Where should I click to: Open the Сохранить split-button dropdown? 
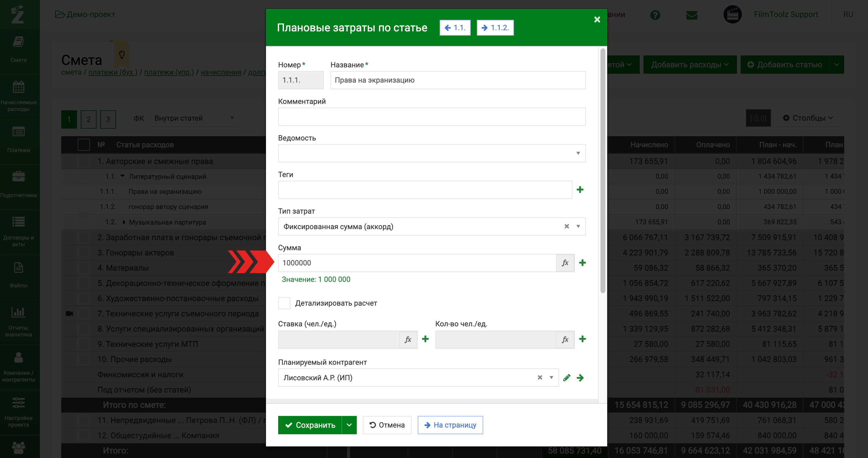coord(349,425)
